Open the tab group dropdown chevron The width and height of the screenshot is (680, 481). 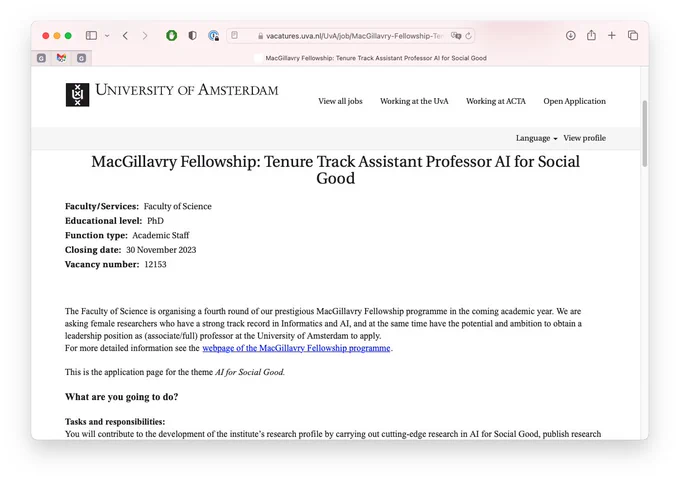[107, 36]
